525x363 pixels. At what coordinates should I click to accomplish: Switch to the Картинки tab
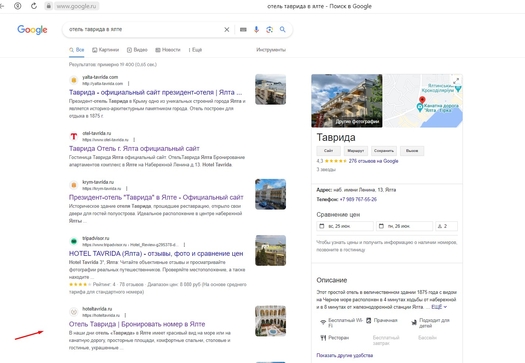pyautogui.click(x=105, y=50)
